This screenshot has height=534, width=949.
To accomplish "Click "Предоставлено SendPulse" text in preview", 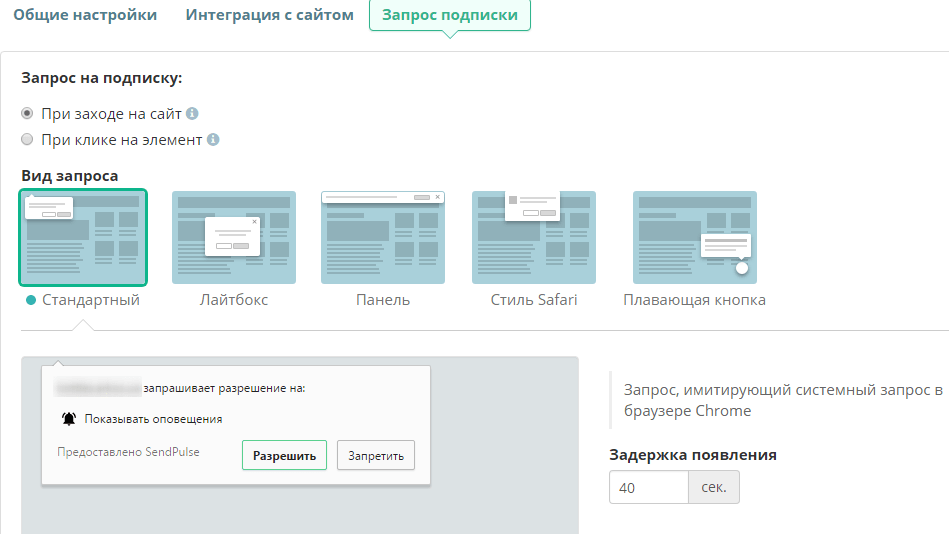I will 128,452.
